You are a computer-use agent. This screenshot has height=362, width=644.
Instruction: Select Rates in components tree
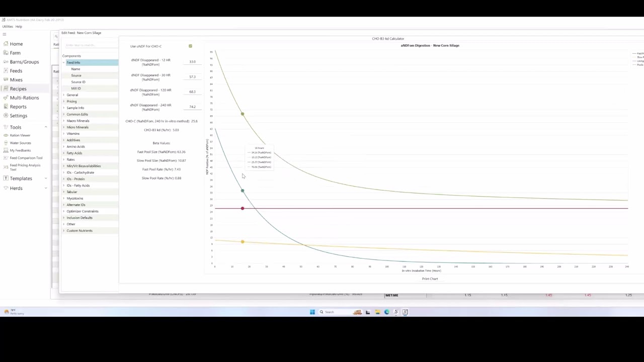tap(70, 159)
